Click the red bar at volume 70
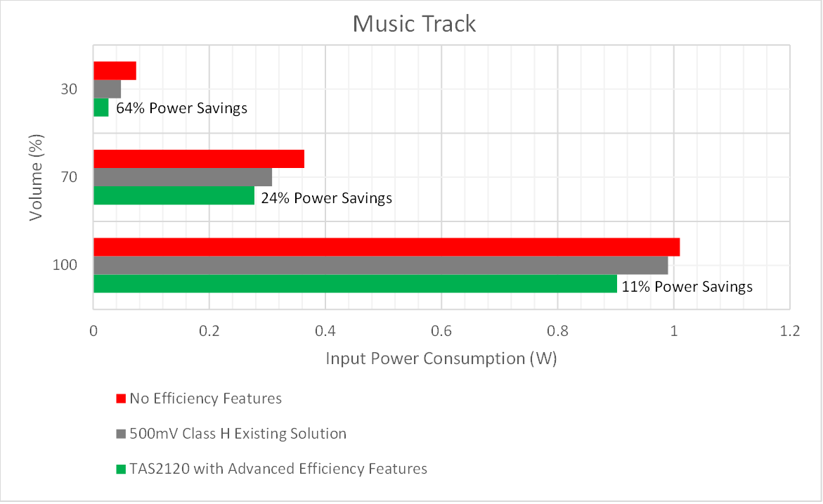The width and height of the screenshot is (823, 504). click(199, 159)
